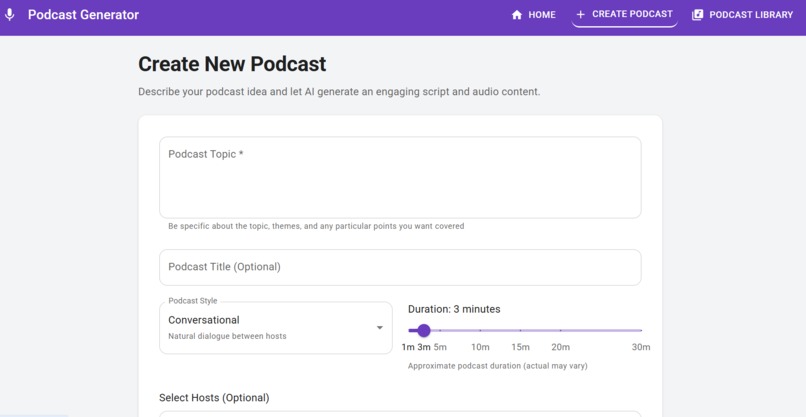Viewport: 806px width, 417px height.
Task: Set duration slider to 15m mark
Action: tap(520, 330)
